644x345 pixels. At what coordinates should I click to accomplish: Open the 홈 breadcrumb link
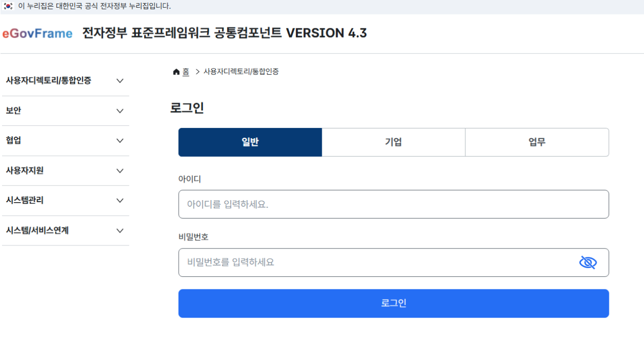[186, 72]
